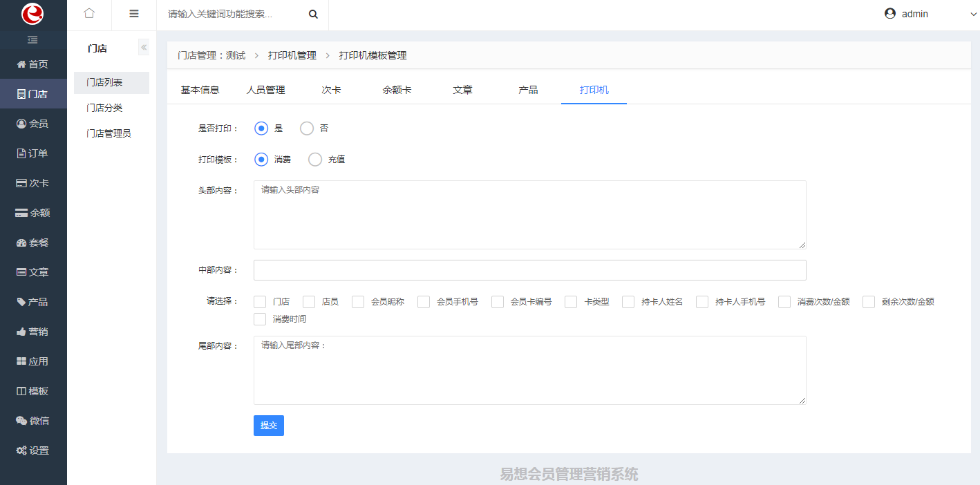Go to 门店管理：测试 breadcrumb
Screen dimensions: 980x485
[211, 55]
